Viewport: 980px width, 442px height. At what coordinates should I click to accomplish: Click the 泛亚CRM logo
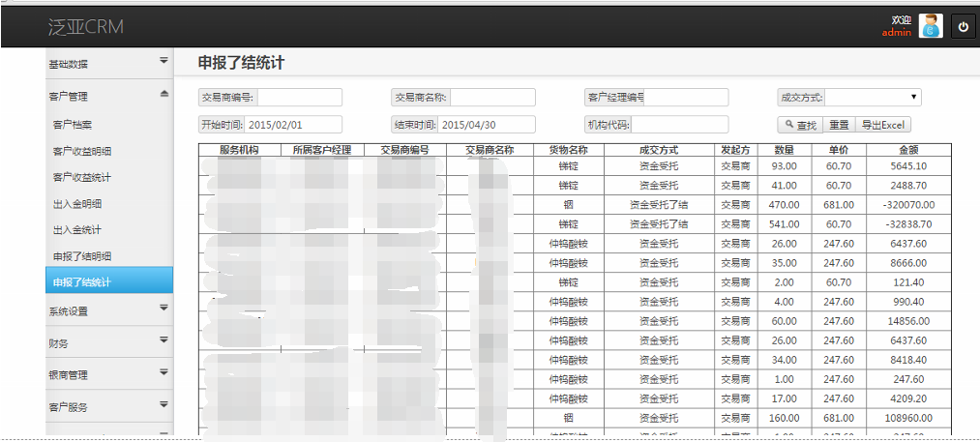pos(86,27)
